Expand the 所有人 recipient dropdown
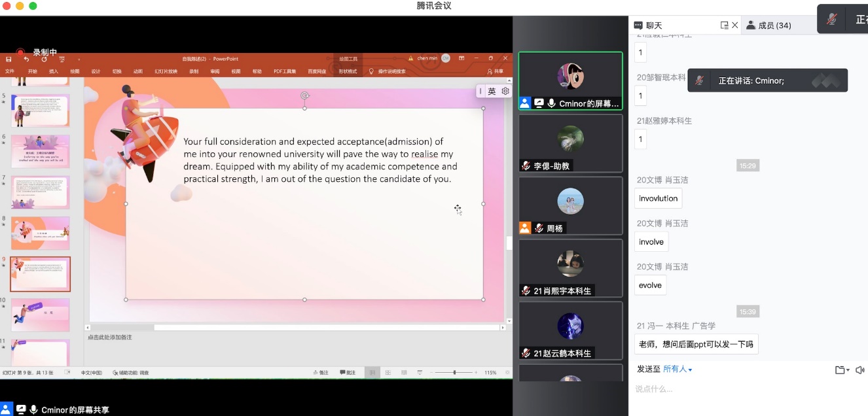This screenshot has width=868, height=416. click(678, 370)
